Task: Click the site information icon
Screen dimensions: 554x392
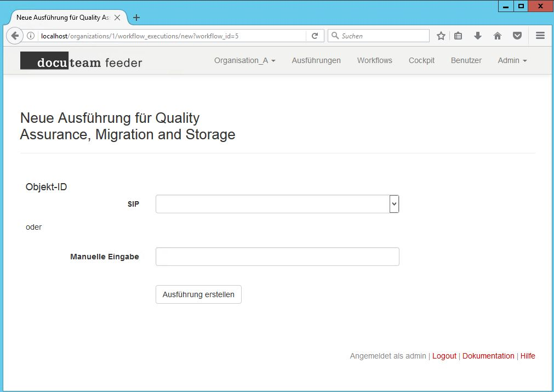Action: pos(31,36)
